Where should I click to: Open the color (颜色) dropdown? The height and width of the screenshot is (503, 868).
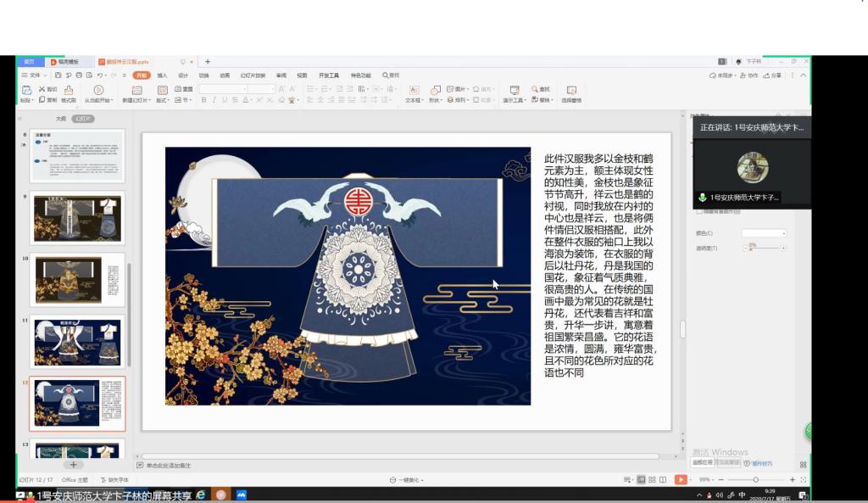click(x=764, y=233)
